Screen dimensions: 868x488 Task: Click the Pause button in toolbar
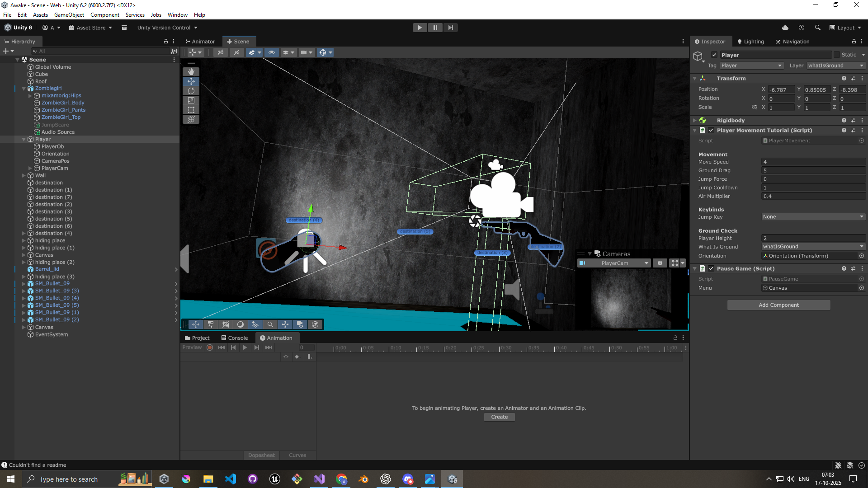(x=435, y=28)
